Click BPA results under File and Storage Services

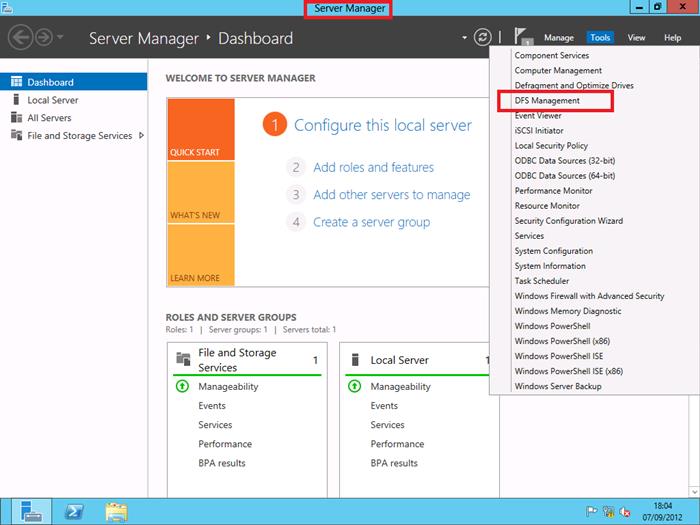[x=222, y=463]
